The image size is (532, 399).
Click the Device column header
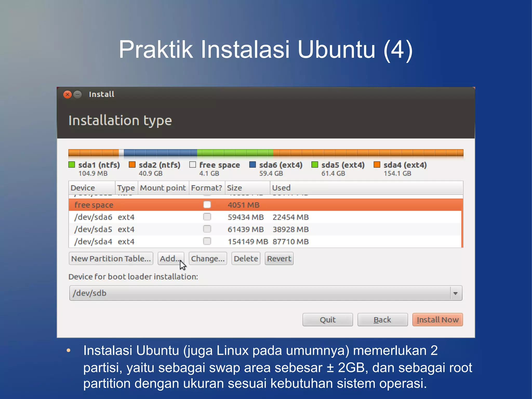click(92, 188)
